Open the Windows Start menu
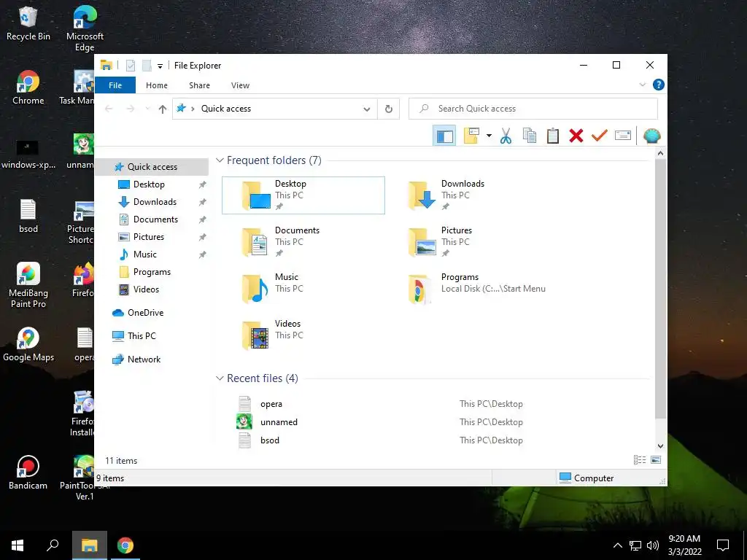The image size is (747, 560). (x=18, y=545)
